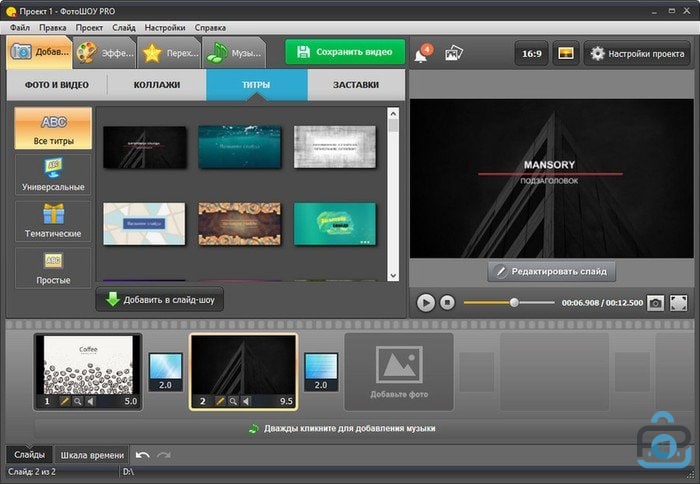
Task: Open the 16:9 aspect ratio selector
Action: pyautogui.click(x=529, y=53)
